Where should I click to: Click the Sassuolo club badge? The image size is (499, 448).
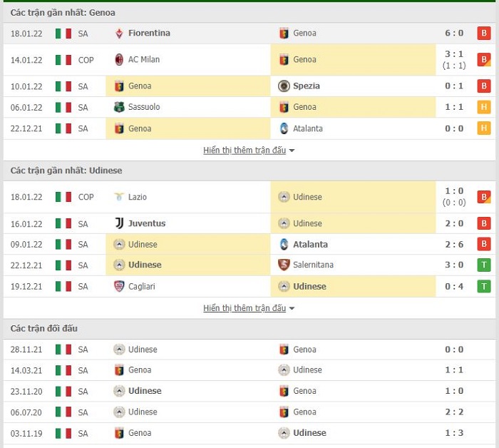[119, 107]
